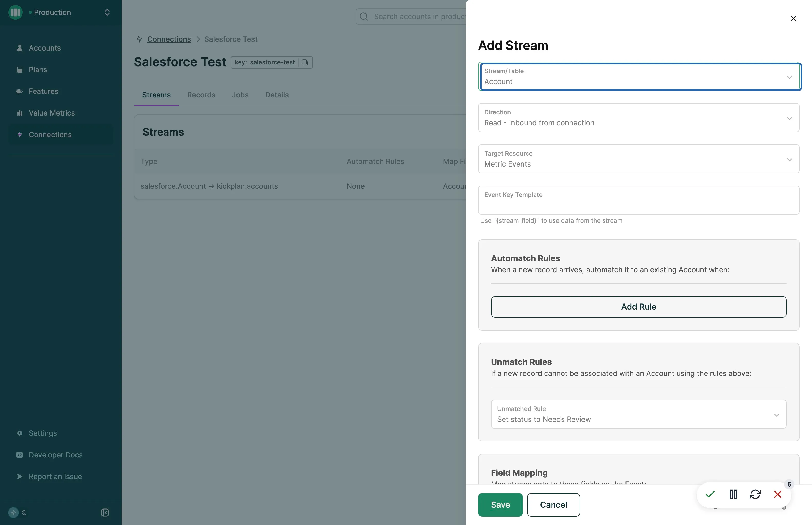This screenshot has width=812, height=525.
Task: Click the green checkmark icon
Action: click(x=710, y=494)
